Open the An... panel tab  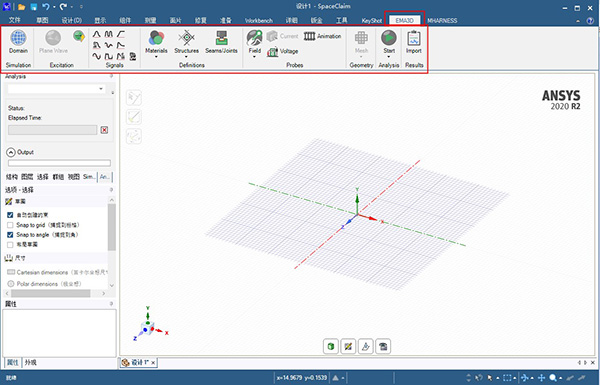click(104, 177)
